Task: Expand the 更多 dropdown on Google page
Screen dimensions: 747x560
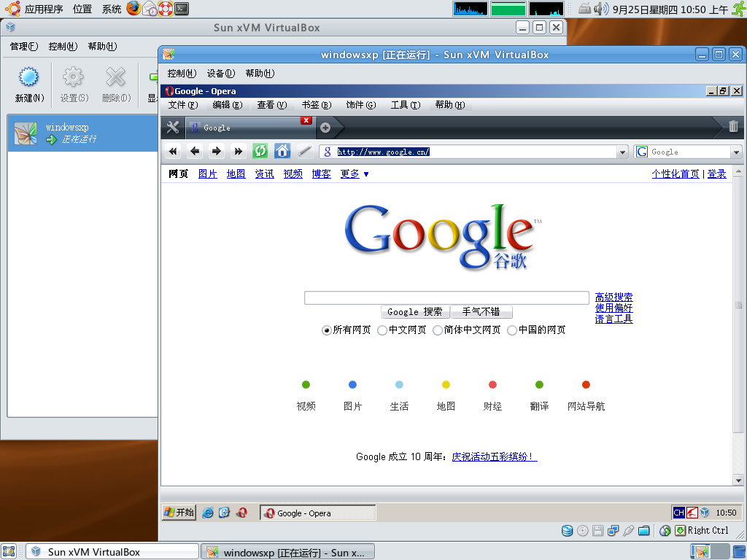Action: click(355, 174)
